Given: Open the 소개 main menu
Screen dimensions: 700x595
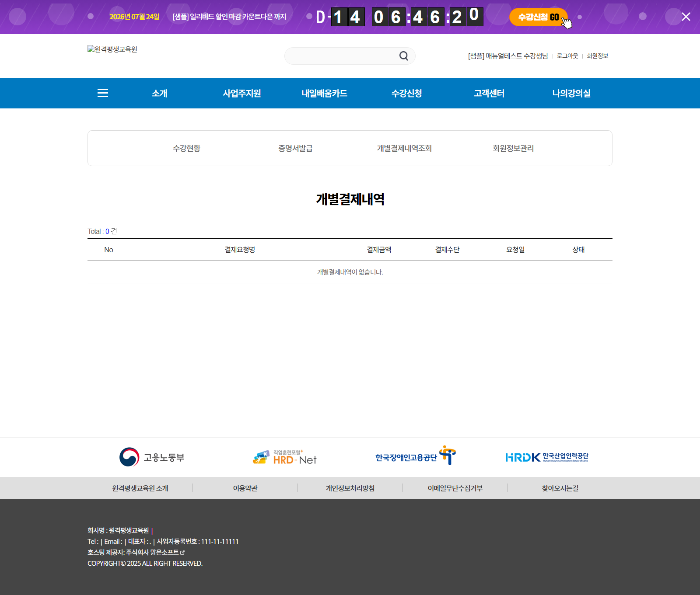Looking at the screenshot, I should tap(160, 93).
